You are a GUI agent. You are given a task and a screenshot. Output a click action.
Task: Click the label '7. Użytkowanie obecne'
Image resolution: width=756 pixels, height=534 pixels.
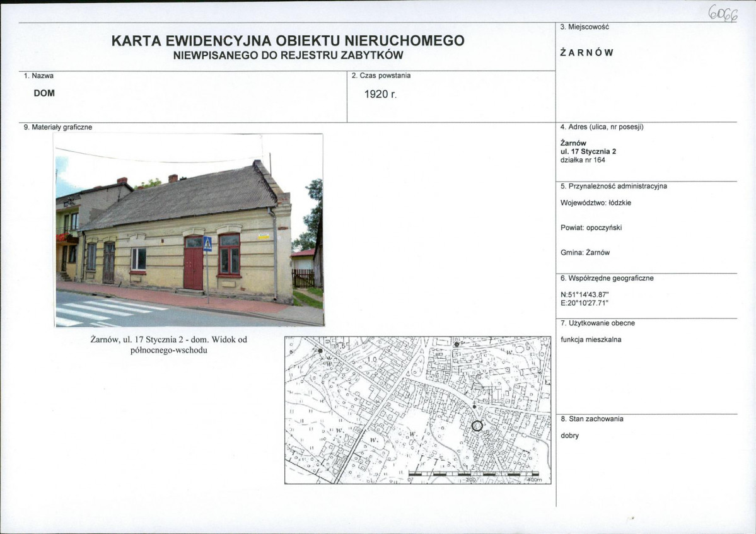pyautogui.click(x=597, y=323)
